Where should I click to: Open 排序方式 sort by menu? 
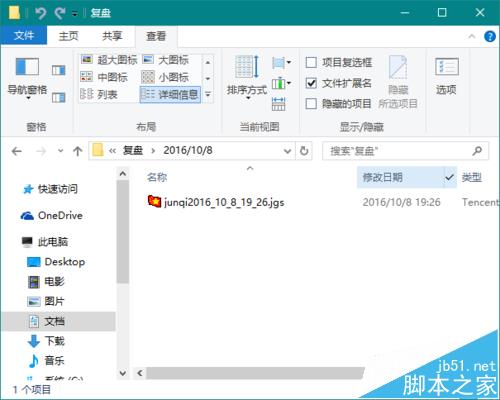[x=247, y=78]
